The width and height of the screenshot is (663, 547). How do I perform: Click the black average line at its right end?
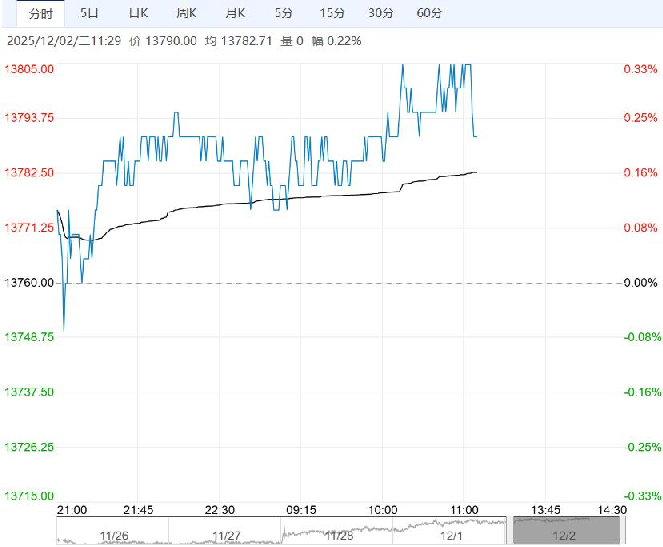(x=476, y=172)
